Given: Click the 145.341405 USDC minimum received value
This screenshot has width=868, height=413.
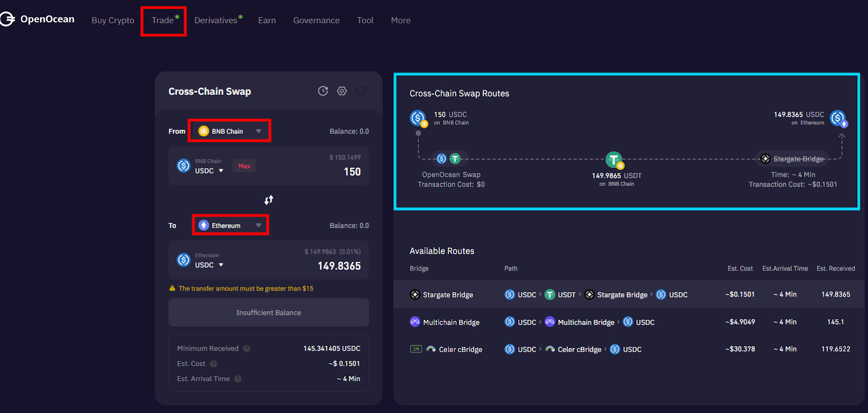Looking at the screenshot, I should coord(331,349).
